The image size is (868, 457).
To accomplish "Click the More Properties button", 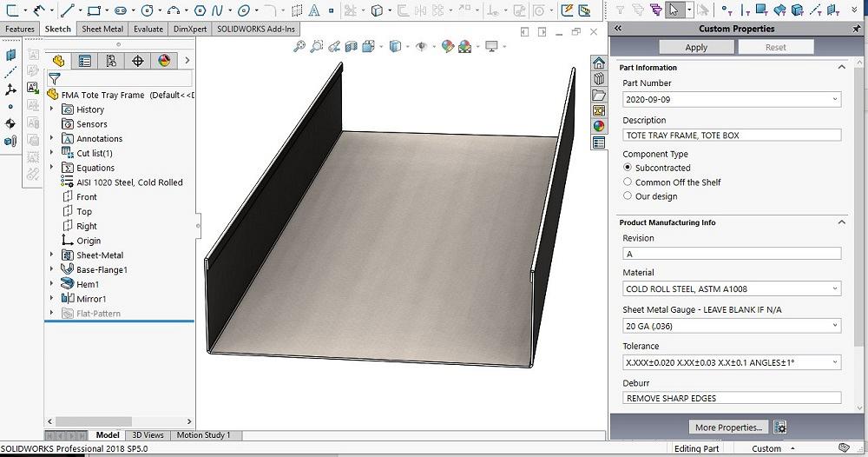I will pyautogui.click(x=728, y=427).
